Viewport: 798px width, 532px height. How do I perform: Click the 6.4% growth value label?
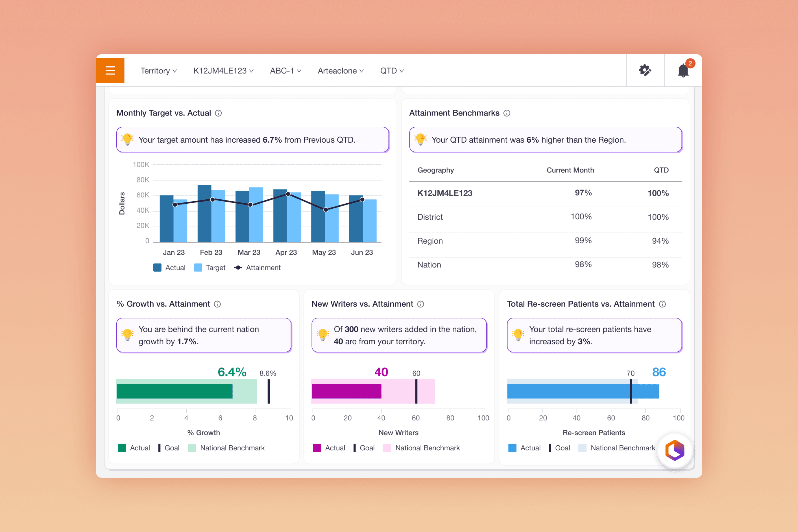click(232, 372)
